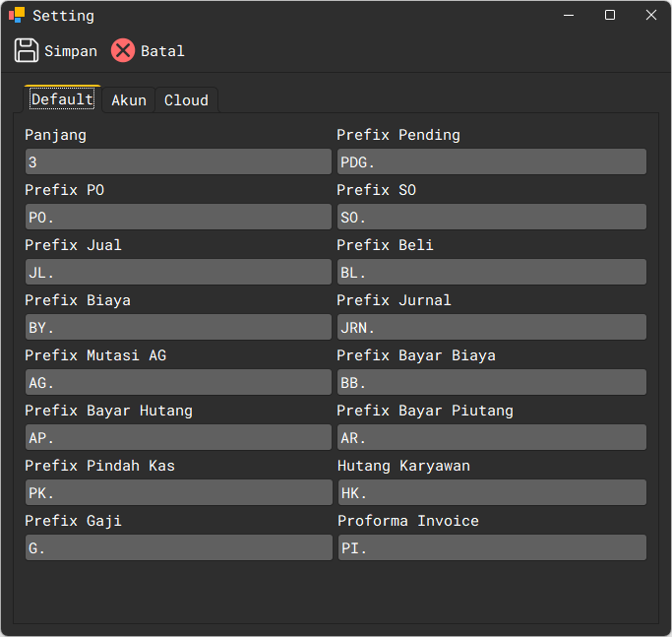Viewport: 672px width, 637px height.
Task: Focus the Prefix Gaji text field
Action: pos(178,548)
